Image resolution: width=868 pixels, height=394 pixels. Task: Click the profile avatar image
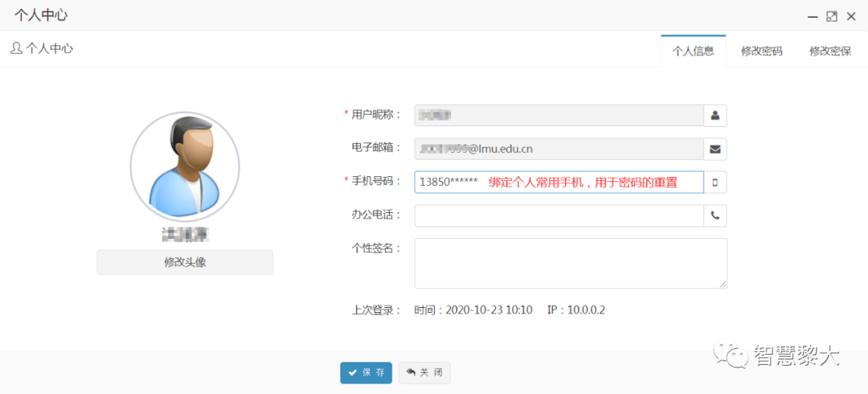point(185,166)
